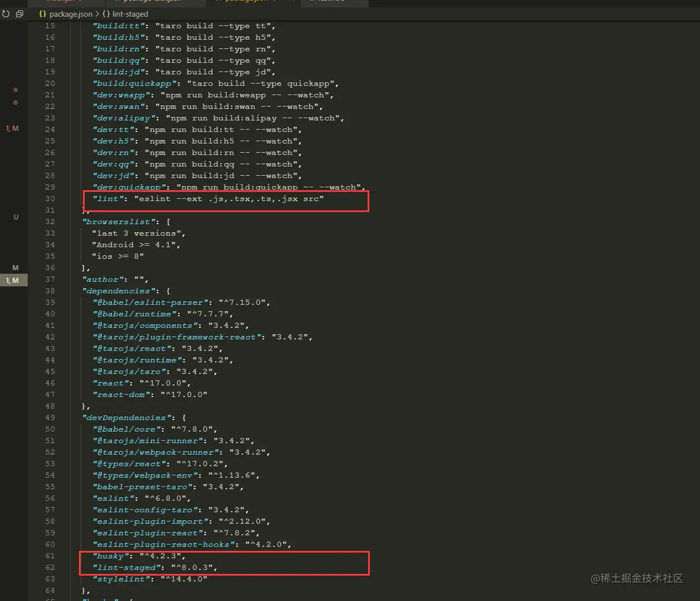Click the highlighted '1, M' status row
The height and width of the screenshot is (601, 700).
pyautogui.click(x=13, y=281)
